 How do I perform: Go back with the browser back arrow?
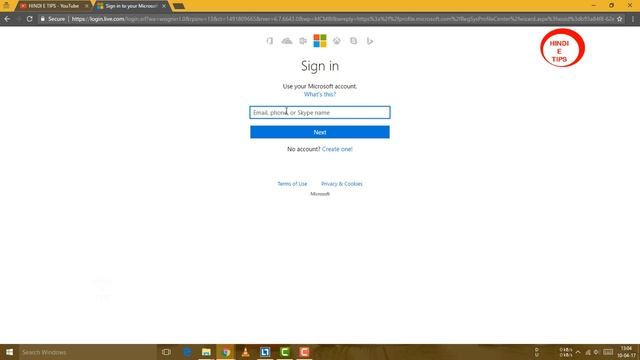coord(7,19)
